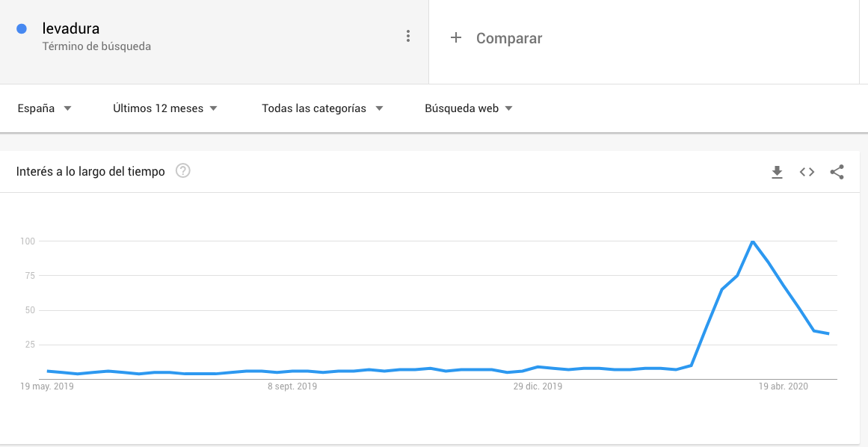Expand the España region dropdown
Screen dimensions: 868x447
click(x=44, y=108)
